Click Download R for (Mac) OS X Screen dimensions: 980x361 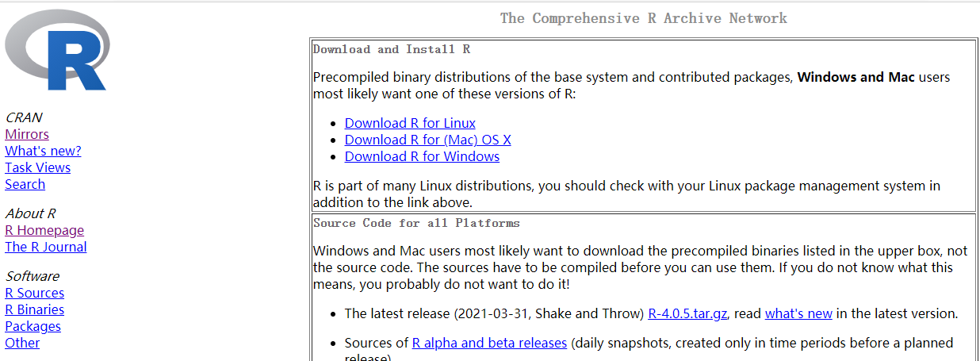[427, 140]
